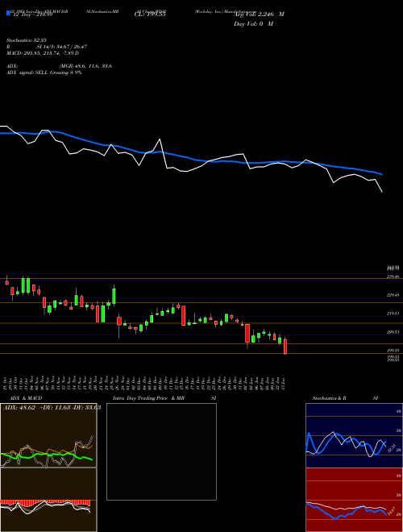Click the '32.33' value on Stochastics chart
Viewport: 403px width, 532px height.
click(x=390, y=448)
